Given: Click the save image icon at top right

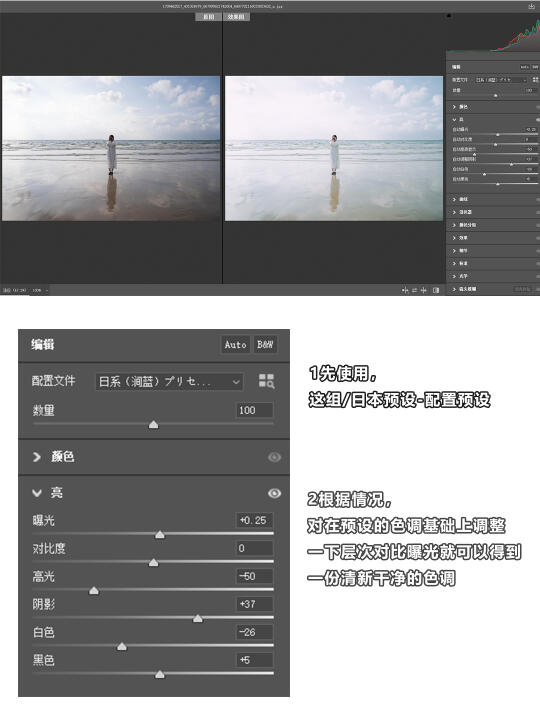Looking at the screenshot, I should pyautogui.click(x=532, y=6).
